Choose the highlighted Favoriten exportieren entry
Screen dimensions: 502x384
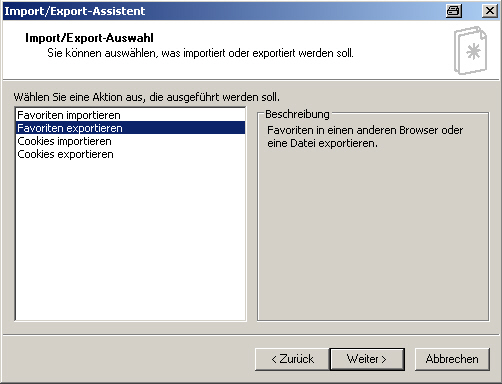click(131, 128)
